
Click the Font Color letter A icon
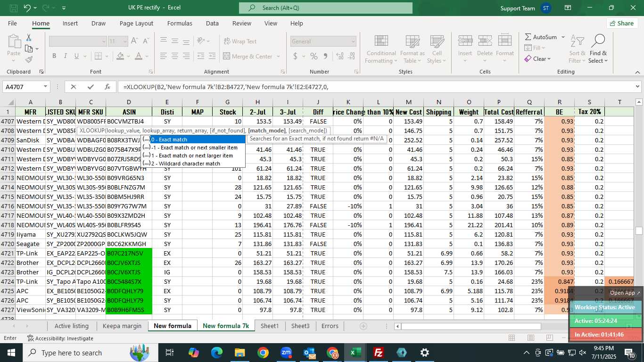coord(139,56)
